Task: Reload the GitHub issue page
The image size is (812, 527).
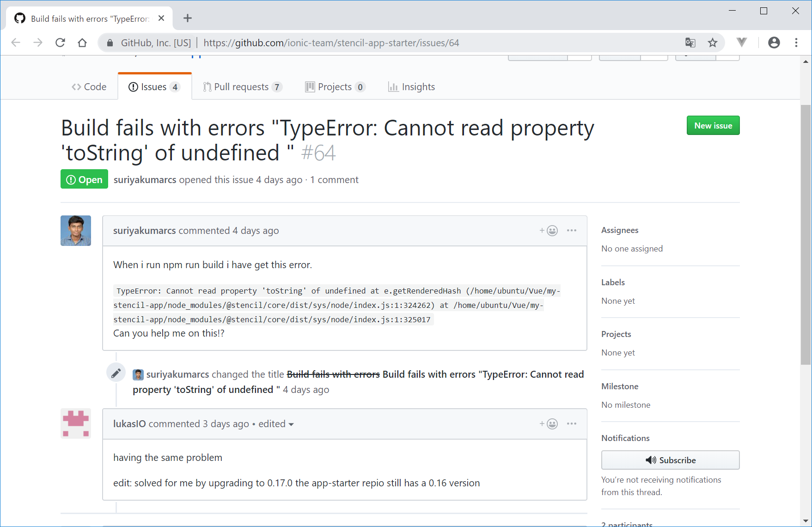Action: (60, 43)
